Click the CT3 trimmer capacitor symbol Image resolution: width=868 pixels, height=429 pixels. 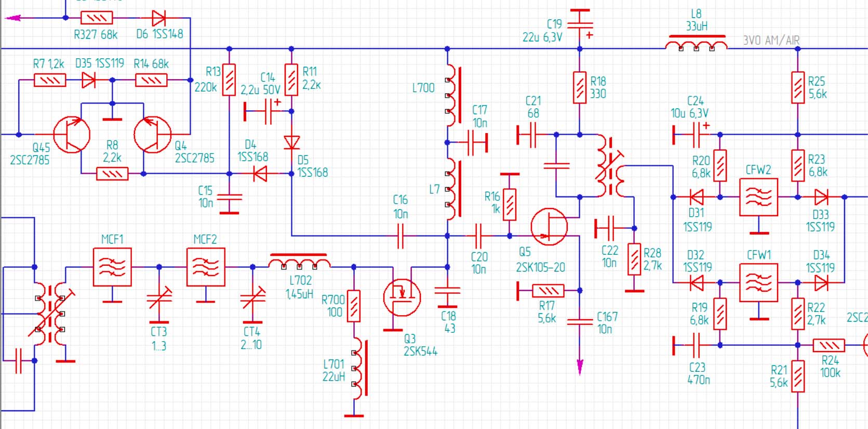[159, 298]
